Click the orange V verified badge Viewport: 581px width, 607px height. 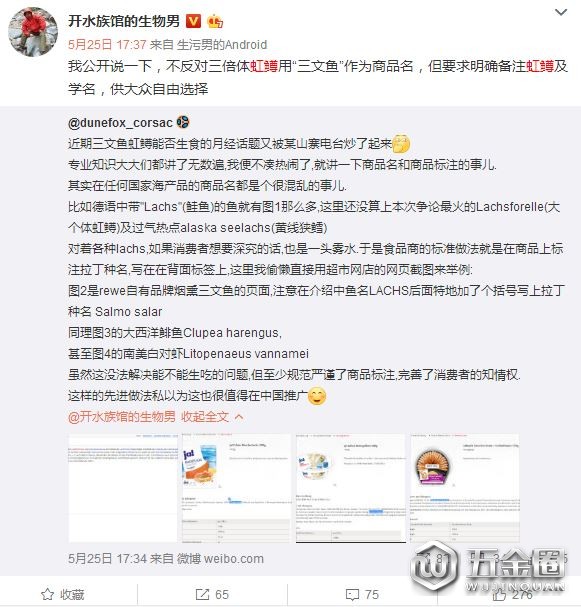[x=194, y=21]
